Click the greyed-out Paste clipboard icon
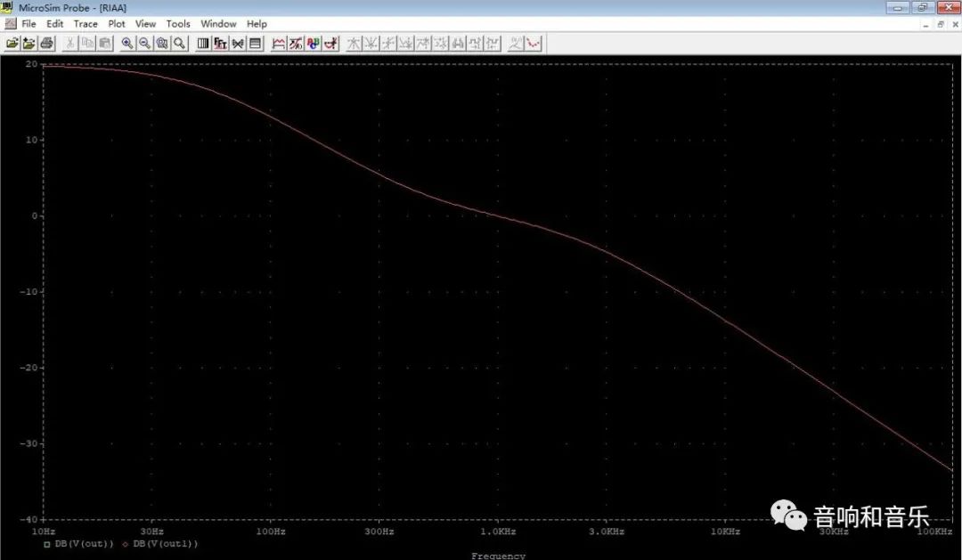The width and height of the screenshot is (962, 560). tap(105, 43)
